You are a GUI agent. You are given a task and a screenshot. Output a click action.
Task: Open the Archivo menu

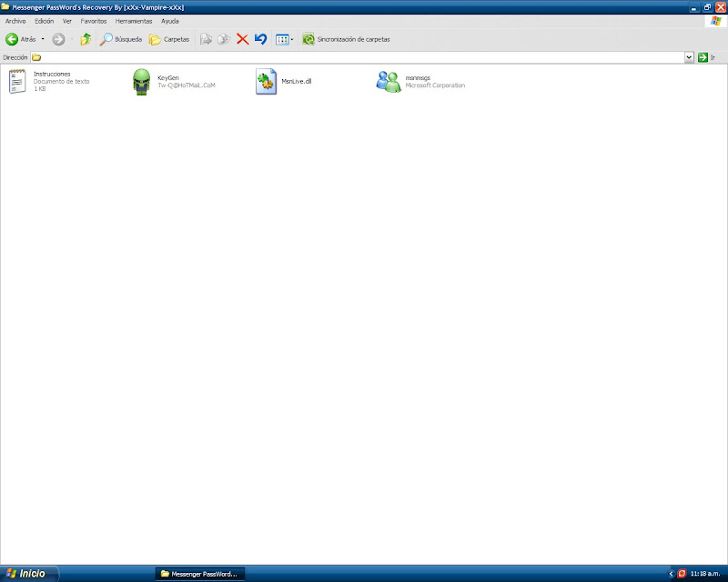click(x=15, y=21)
